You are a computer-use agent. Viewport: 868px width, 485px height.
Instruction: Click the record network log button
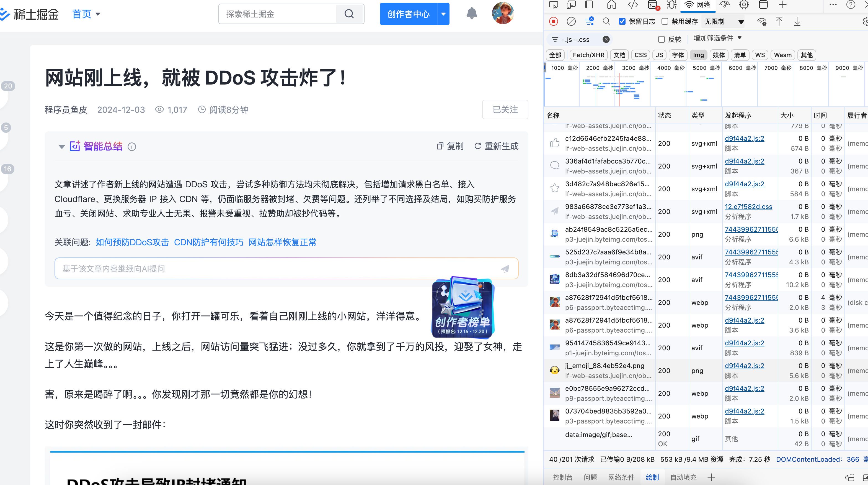553,22
